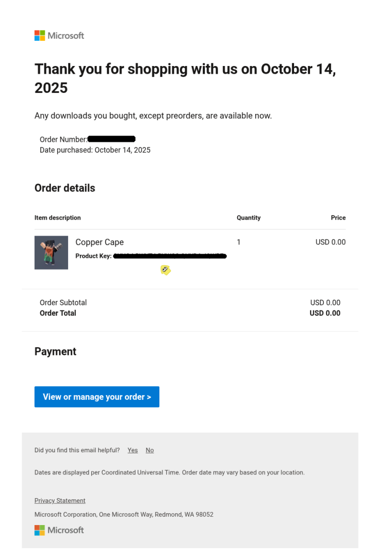The image size is (392, 557).
Task: Open the Privacy Statement link
Action: tap(60, 501)
